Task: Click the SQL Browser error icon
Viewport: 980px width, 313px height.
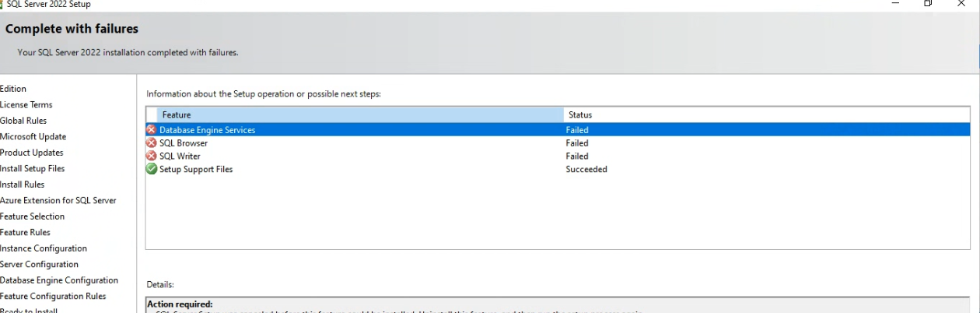Action: [x=151, y=143]
